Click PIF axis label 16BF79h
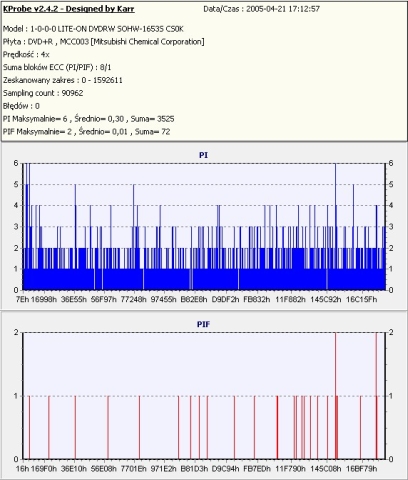This screenshot has height=480, width=408. tap(361, 469)
